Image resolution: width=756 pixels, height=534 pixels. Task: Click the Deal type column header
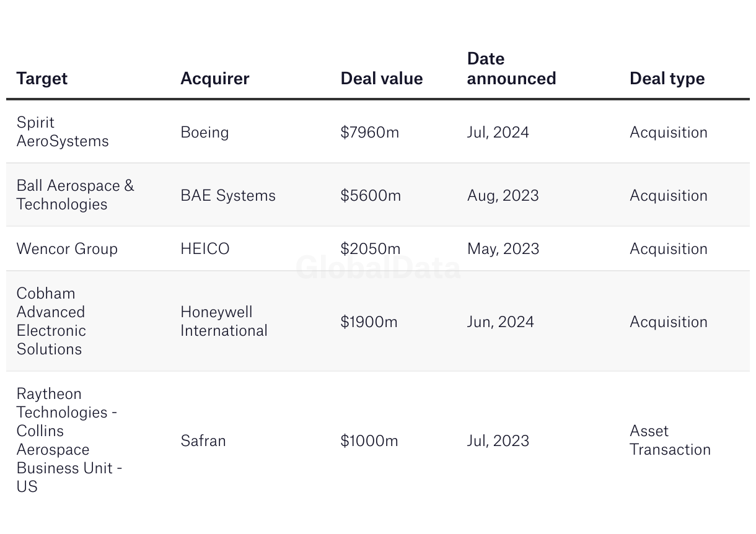pos(667,79)
